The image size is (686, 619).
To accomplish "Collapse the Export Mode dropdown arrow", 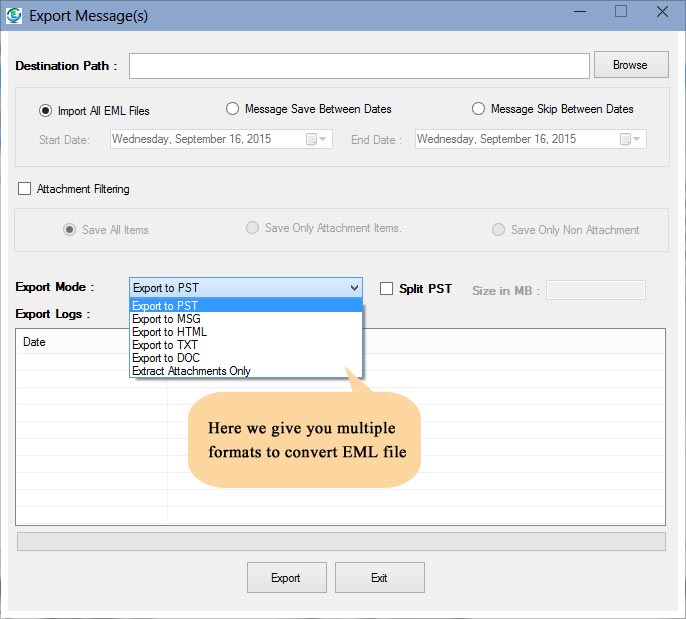I will coord(354,288).
